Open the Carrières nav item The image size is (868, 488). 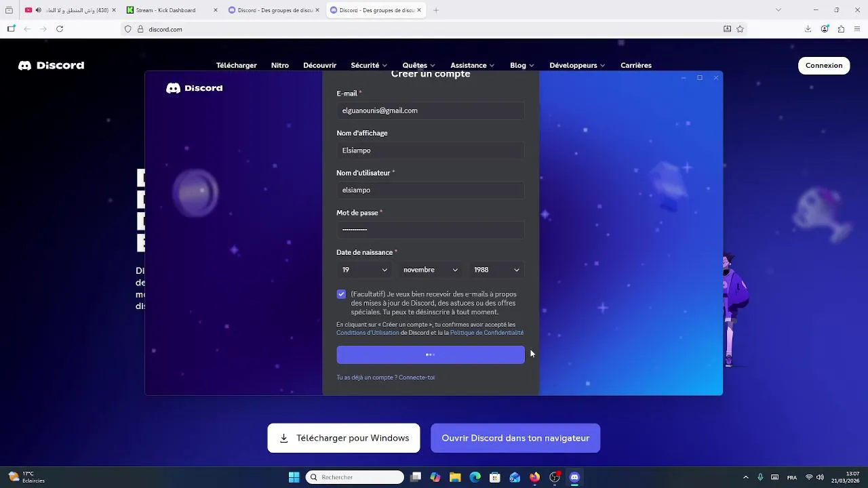[636, 66]
